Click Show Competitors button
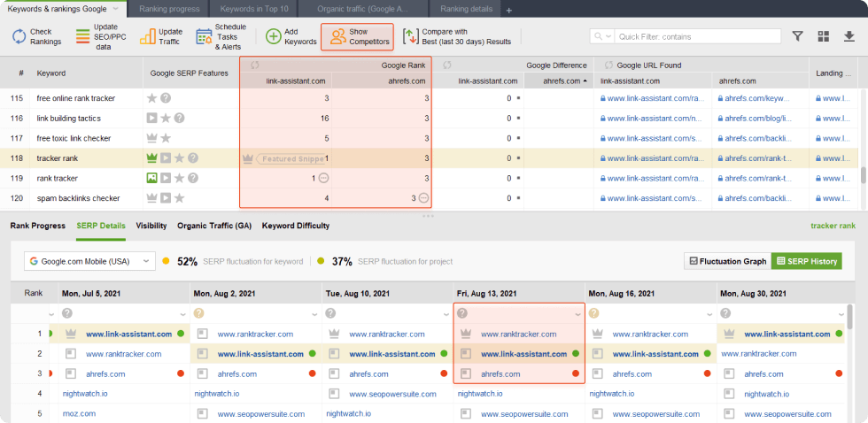The height and width of the screenshot is (423, 868). (x=357, y=36)
